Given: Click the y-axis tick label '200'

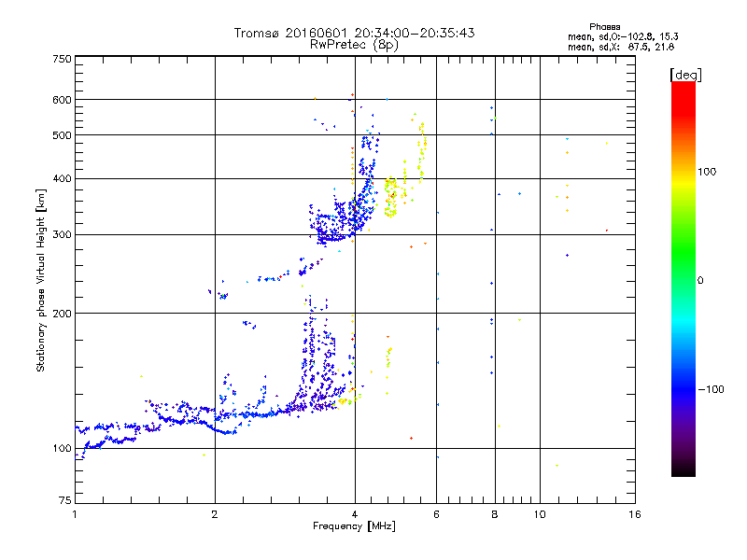Looking at the screenshot, I should click(x=62, y=314).
